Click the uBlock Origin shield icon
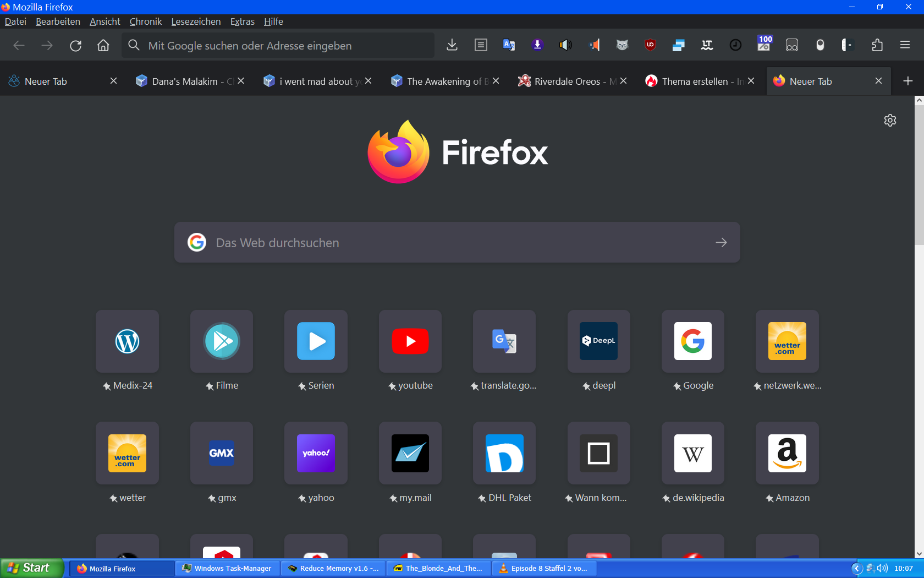 pos(650,45)
